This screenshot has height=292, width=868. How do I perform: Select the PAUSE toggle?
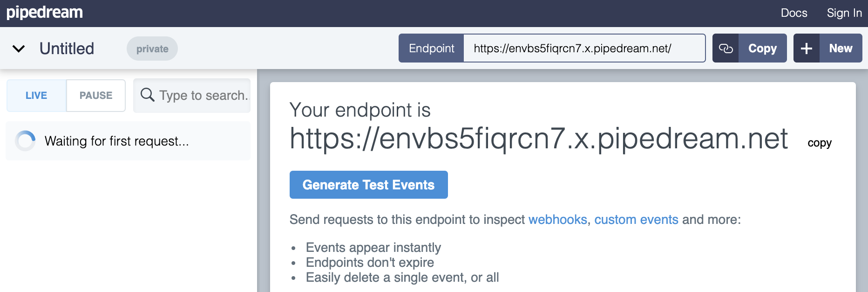pyautogui.click(x=96, y=96)
